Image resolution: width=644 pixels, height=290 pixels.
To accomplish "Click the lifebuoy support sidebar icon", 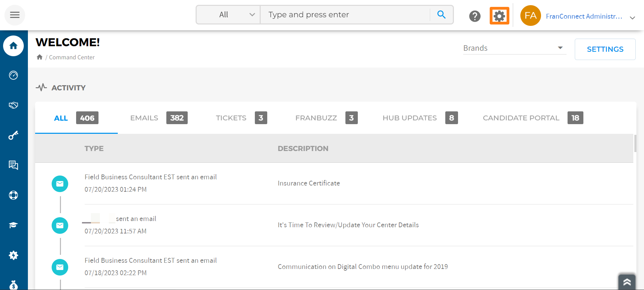I will point(13,195).
